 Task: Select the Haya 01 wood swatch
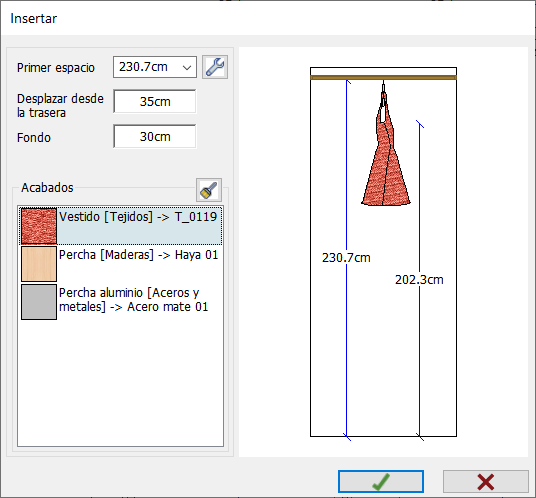click(39, 264)
